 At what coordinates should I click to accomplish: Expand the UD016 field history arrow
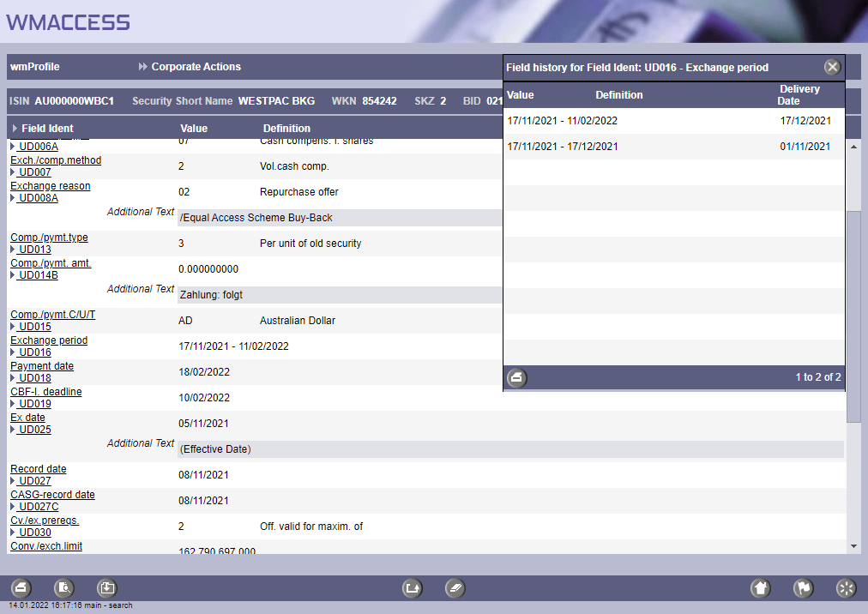pyautogui.click(x=13, y=352)
